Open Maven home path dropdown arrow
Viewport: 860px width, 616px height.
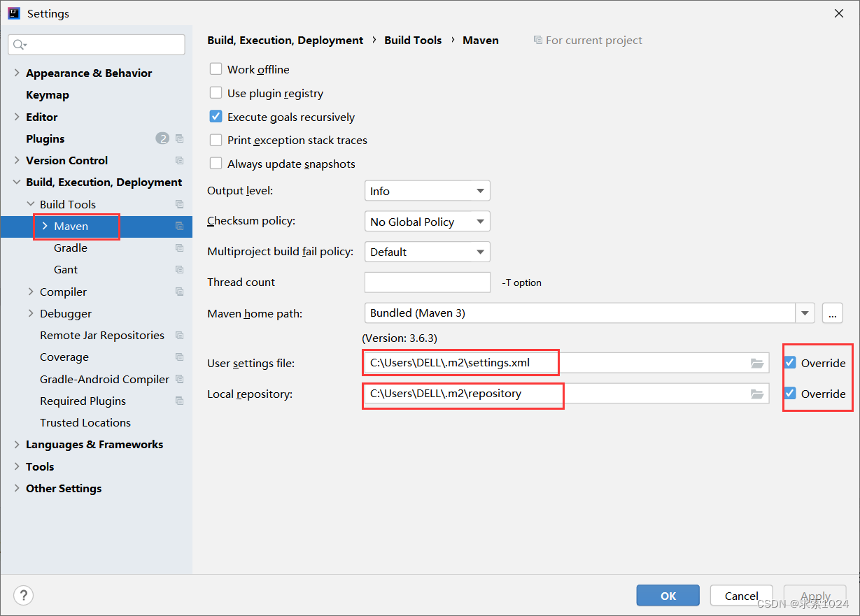(x=805, y=313)
